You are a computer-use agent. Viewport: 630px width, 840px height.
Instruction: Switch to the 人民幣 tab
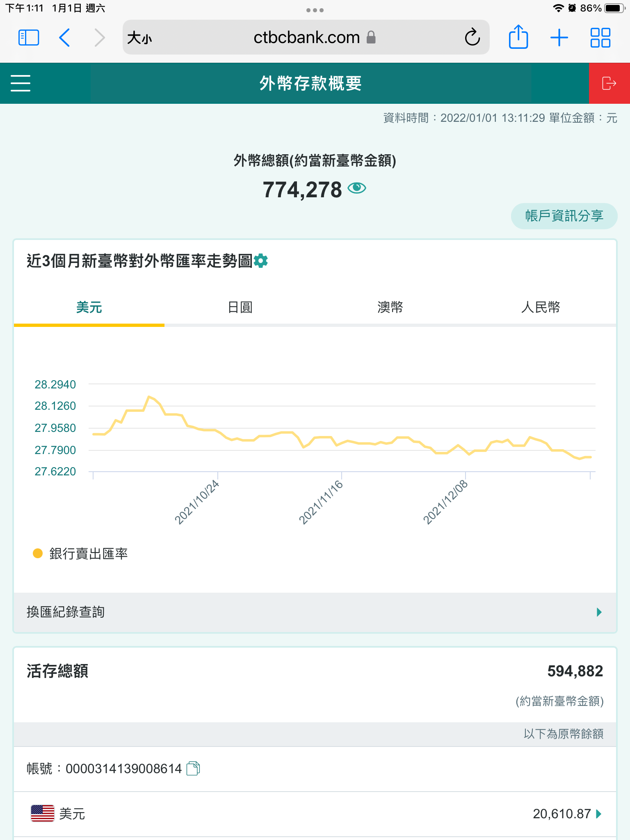(540, 307)
